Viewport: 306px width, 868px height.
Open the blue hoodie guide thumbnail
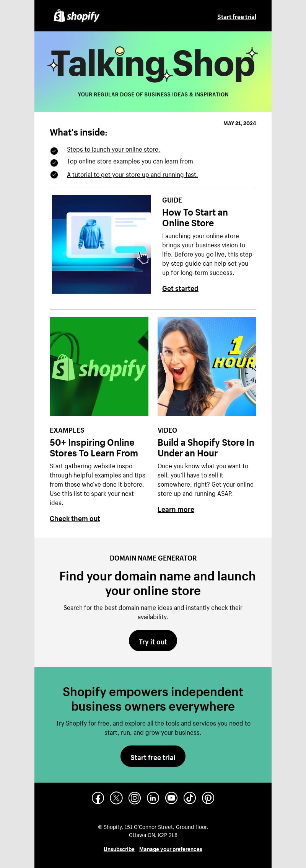coord(101,244)
